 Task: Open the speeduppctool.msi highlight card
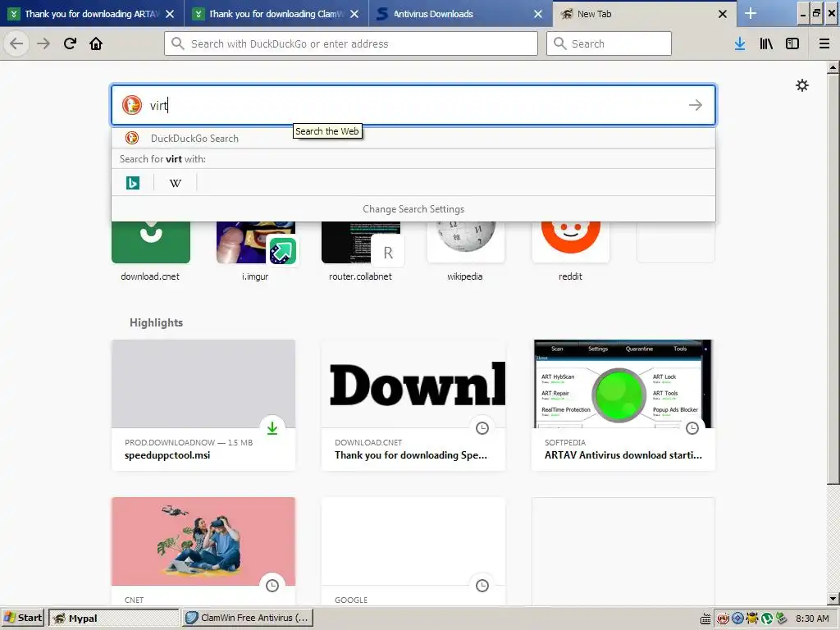[203, 405]
